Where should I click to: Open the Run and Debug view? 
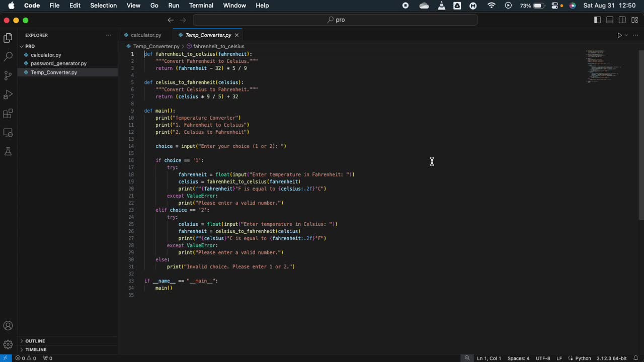point(8,95)
